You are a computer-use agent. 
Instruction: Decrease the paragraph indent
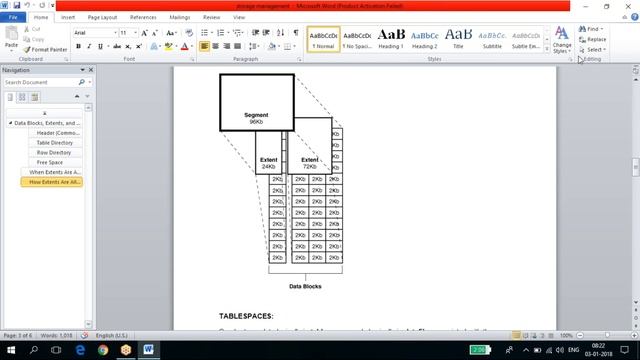pos(256,33)
